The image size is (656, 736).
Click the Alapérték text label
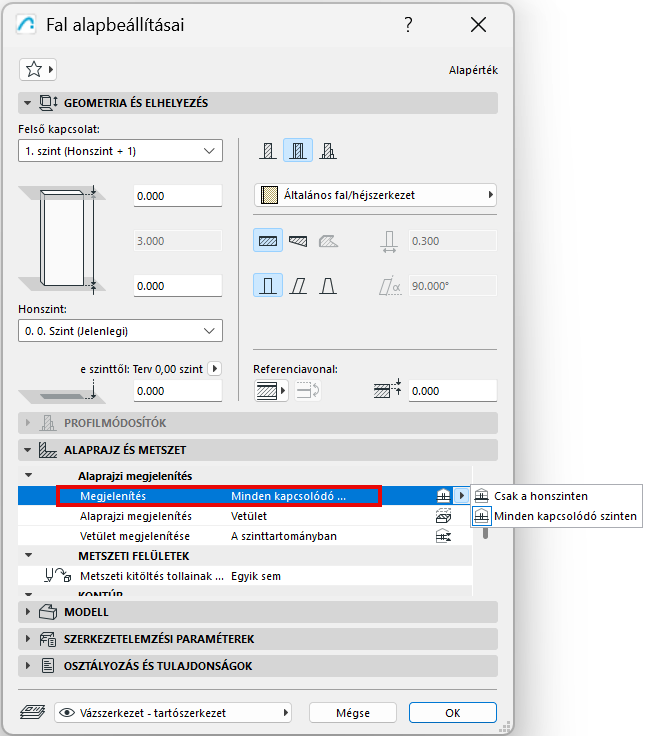pos(473,70)
